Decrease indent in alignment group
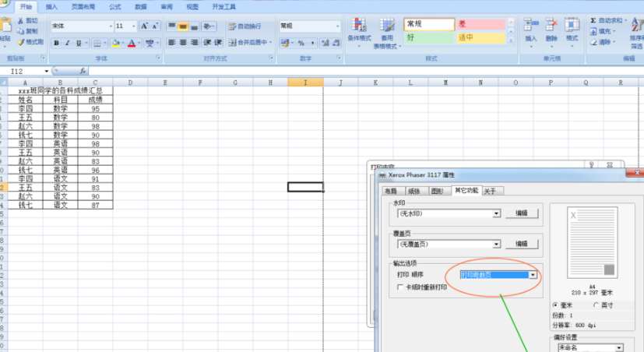This screenshot has height=352, width=644. pyautogui.click(x=207, y=42)
